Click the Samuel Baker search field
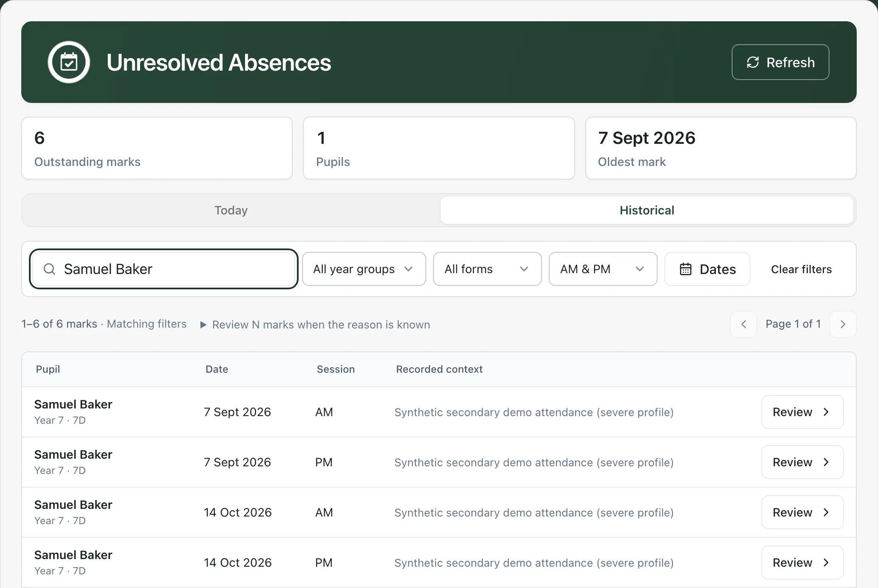The height and width of the screenshot is (588, 878). point(164,269)
